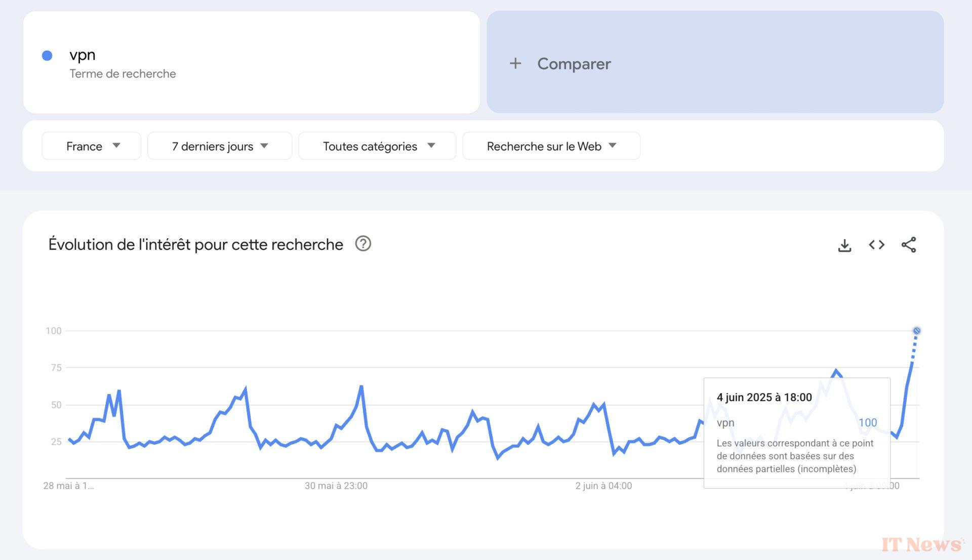Select the '100' peak data point

[917, 331]
